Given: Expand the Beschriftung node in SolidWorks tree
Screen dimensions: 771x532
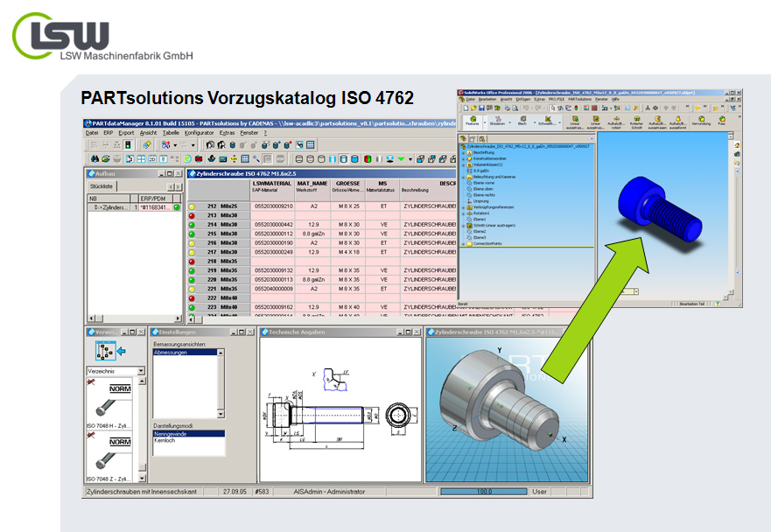Looking at the screenshot, I should pyautogui.click(x=463, y=152).
